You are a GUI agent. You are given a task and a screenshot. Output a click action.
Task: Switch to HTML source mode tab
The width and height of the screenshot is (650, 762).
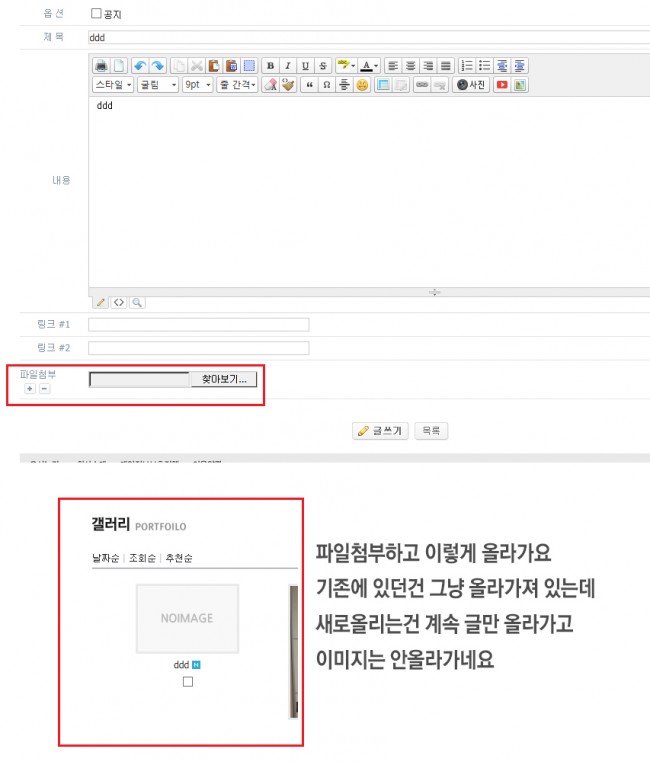(119, 302)
